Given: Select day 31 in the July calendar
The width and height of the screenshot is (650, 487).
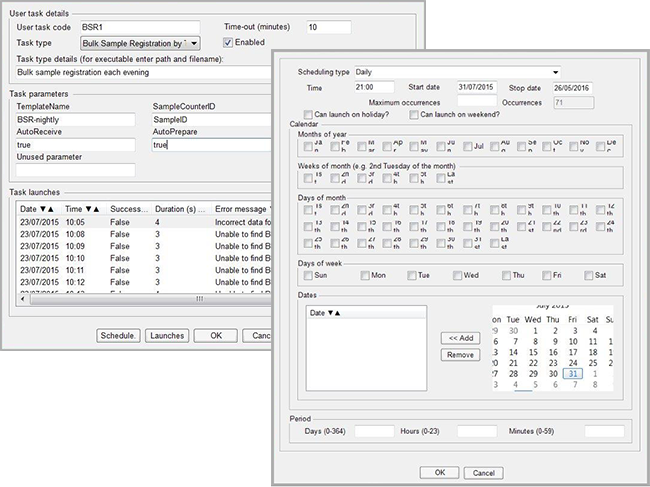Looking at the screenshot, I should [x=571, y=374].
